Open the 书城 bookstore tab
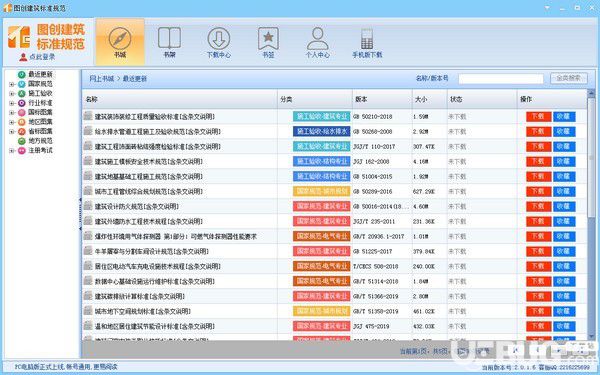The height and width of the screenshot is (375, 600). coord(120,42)
